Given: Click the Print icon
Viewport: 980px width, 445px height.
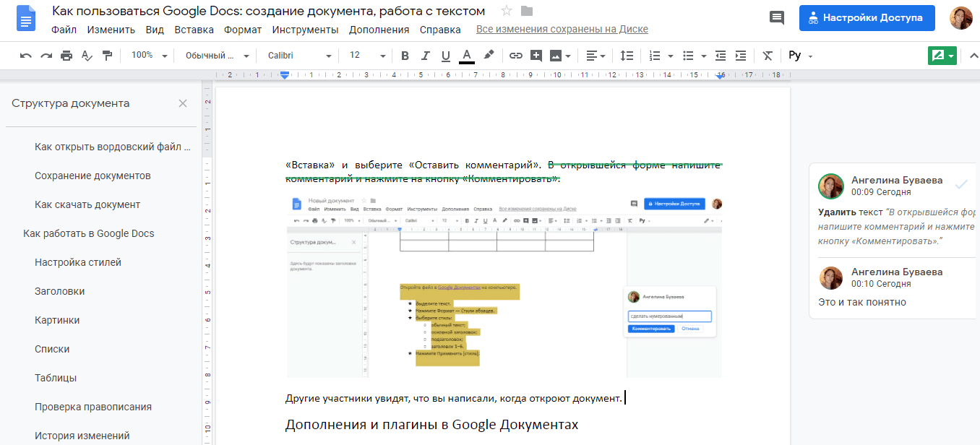Looking at the screenshot, I should [x=66, y=55].
